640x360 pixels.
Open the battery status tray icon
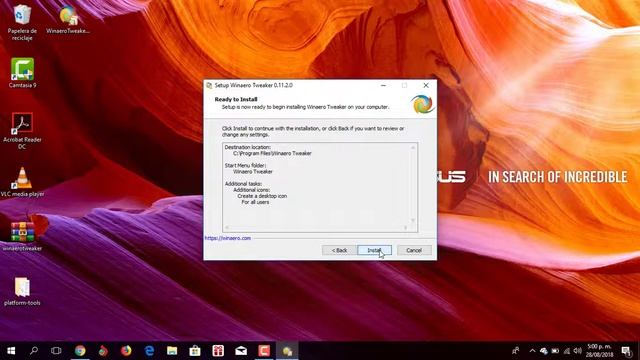[555, 351]
